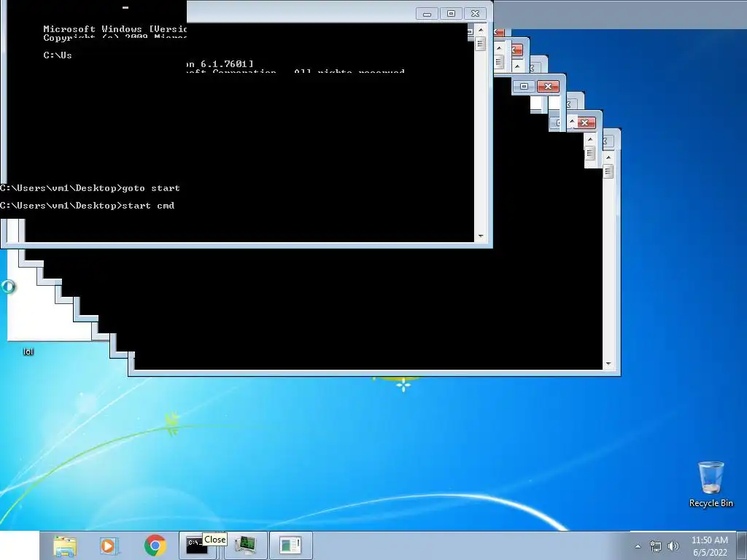The height and width of the screenshot is (560, 747).
Task: Click the "Close" tooltip label on the taskbar
Action: click(x=215, y=540)
